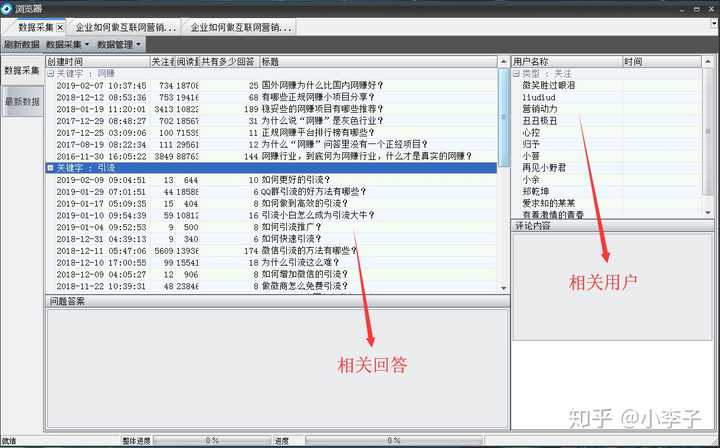Click scroll-down arrow of user list
The height and width of the screenshot is (448, 720).
pyautogui.click(x=708, y=213)
